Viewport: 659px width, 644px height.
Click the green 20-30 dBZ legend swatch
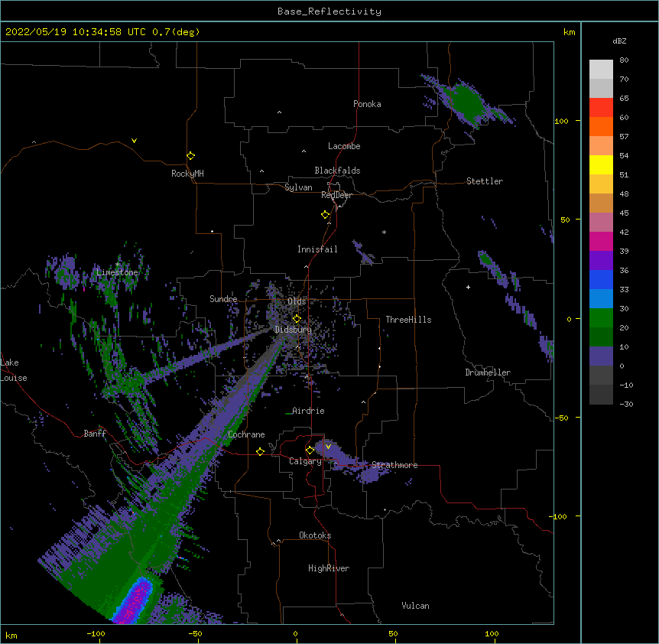(601, 318)
